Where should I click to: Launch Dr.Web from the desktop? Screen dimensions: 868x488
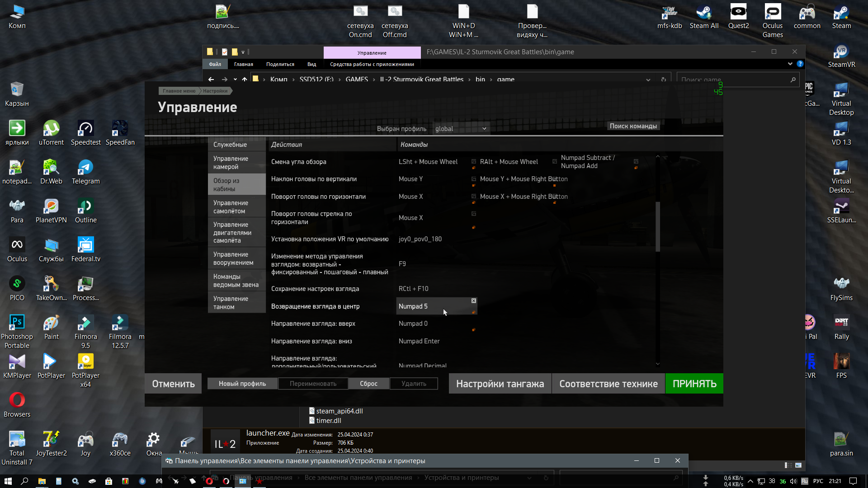51,172
